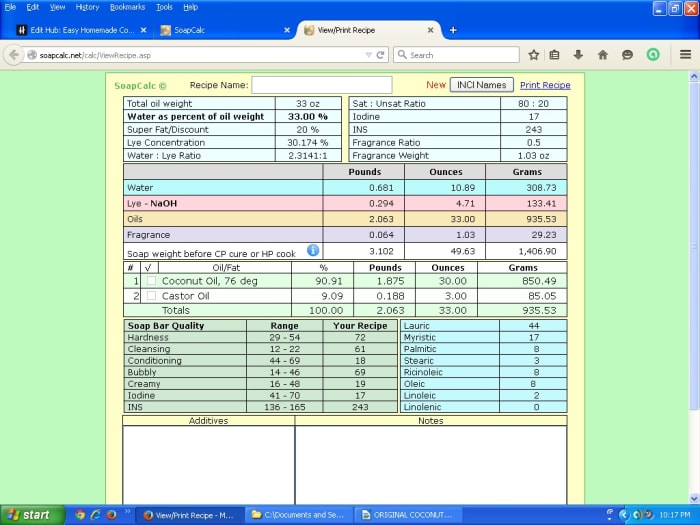
Task: Open the History menu
Action: point(87,7)
